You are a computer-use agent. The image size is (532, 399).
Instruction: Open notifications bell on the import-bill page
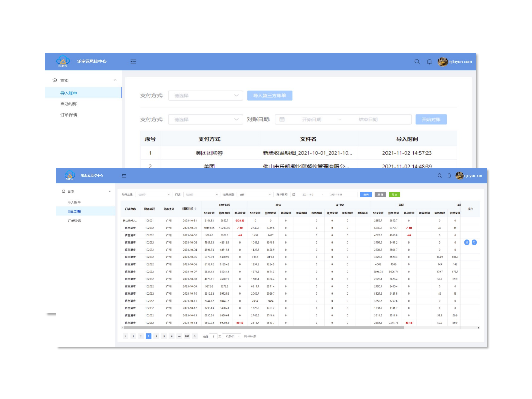[430, 62]
